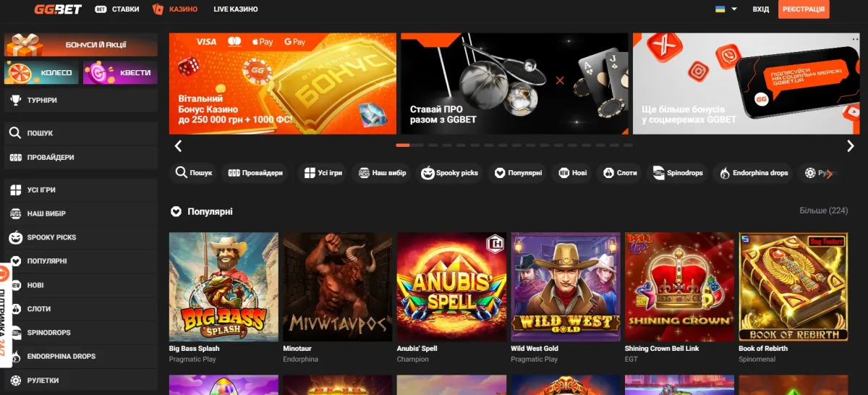
Task: Open the Big Bass Splash game thumbnail
Action: [x=224, y=286]
